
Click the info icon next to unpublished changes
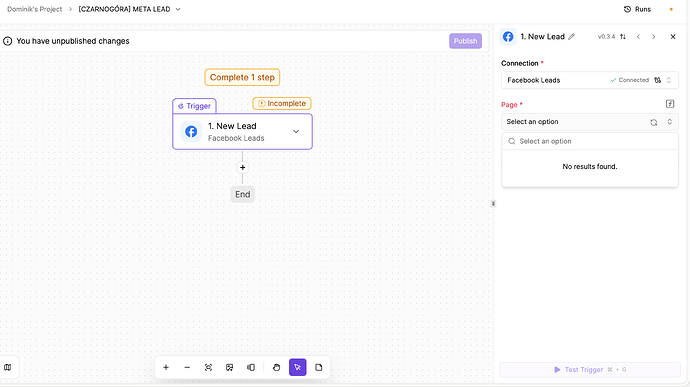(7, 41)
